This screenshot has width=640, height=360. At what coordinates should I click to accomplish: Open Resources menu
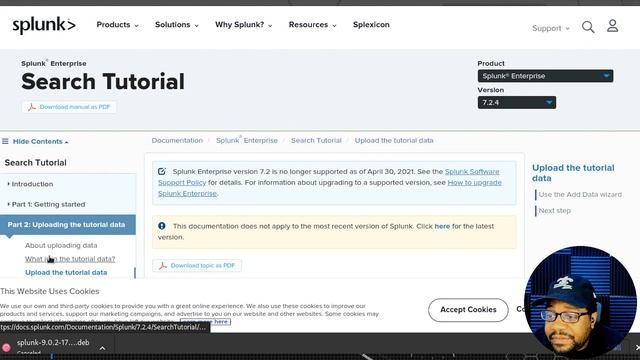click(313, 24)
